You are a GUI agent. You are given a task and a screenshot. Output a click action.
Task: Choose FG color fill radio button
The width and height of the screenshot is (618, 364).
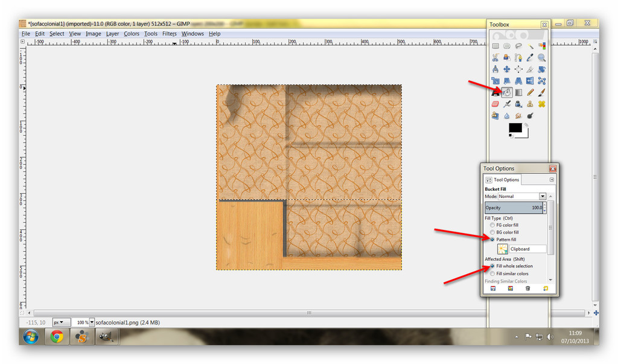[492, 225]
